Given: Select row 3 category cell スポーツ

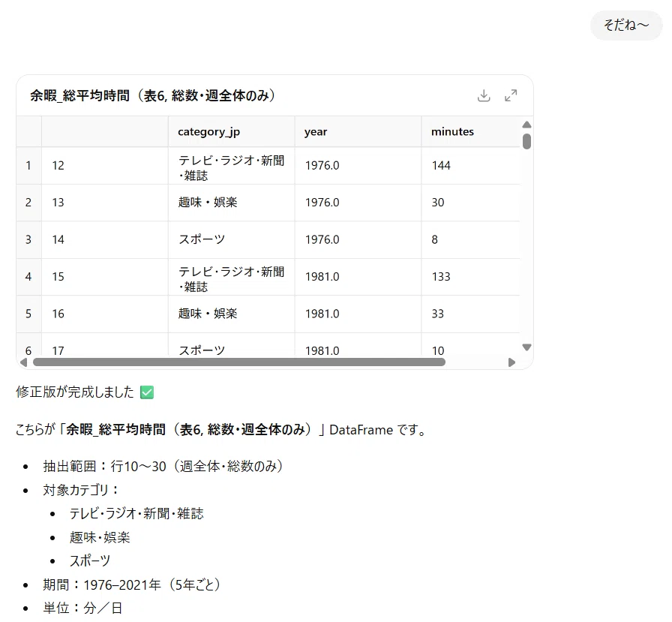Looking at the screenshot, I should 232,239.
